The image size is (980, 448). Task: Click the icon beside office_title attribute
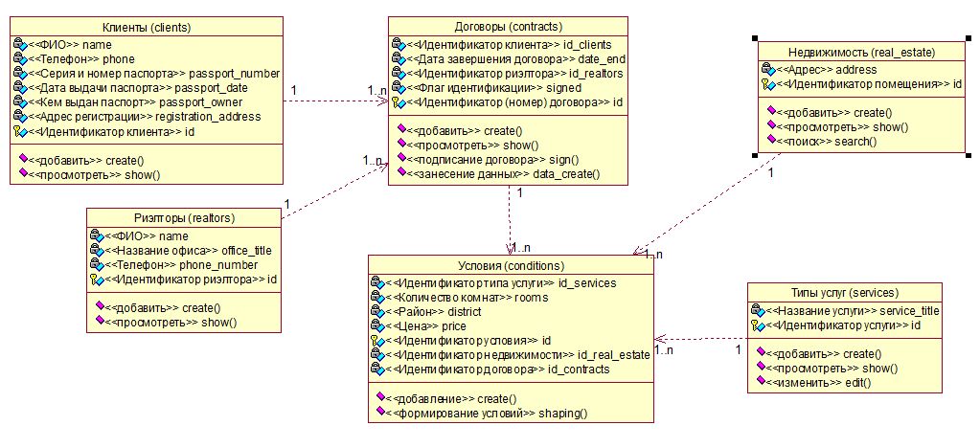(x=96, y=251)
